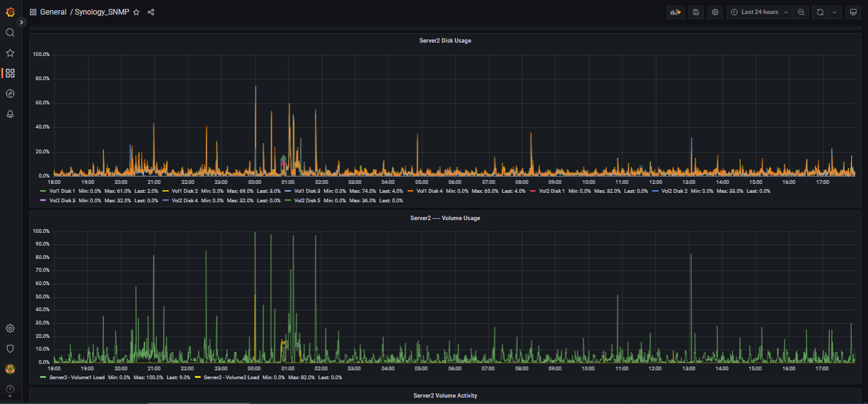This screenshot has height=404, width=868.
Task: Open the Last 24 hours time picker
Action: coord(759,12)
